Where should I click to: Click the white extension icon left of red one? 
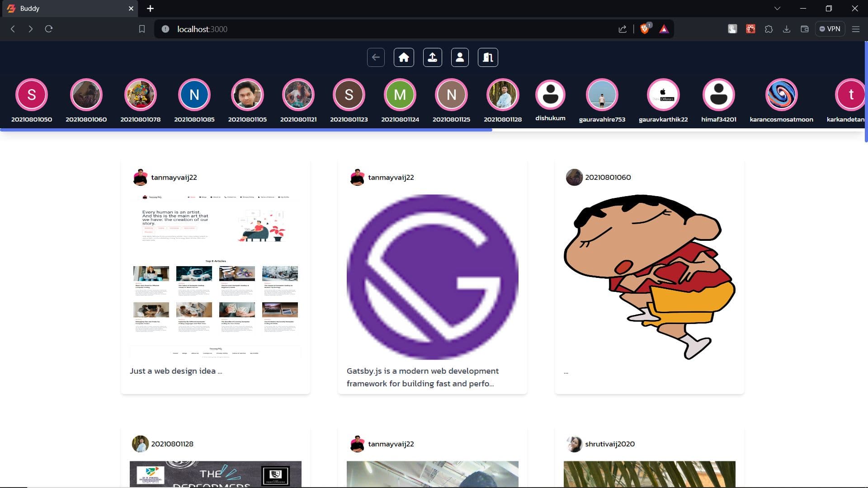pyautogui.click(x=732, y=29)
